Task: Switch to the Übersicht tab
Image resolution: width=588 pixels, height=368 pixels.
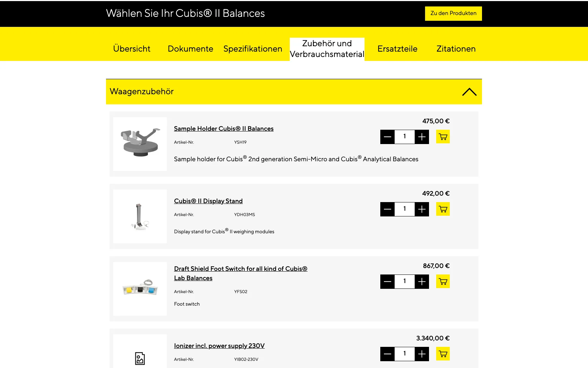Action: coord(132,49)
